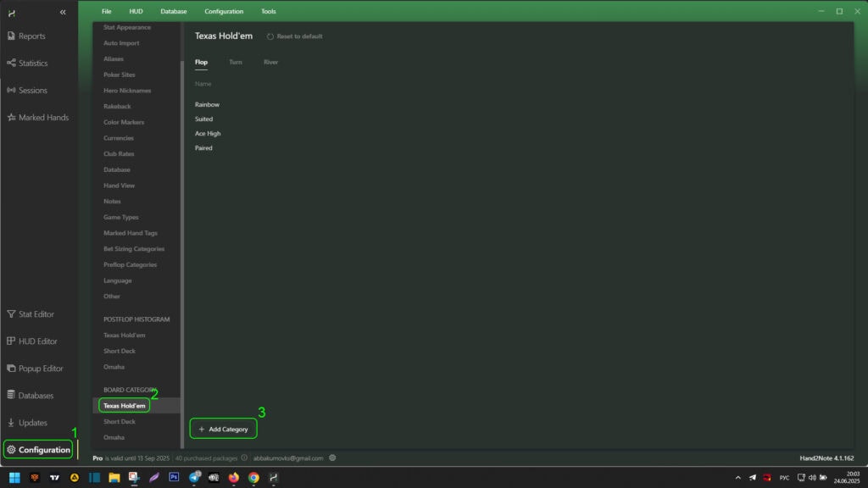Open Stat Appearance settings
Screen dimensions: 868x488
click(x=127, y=27)
